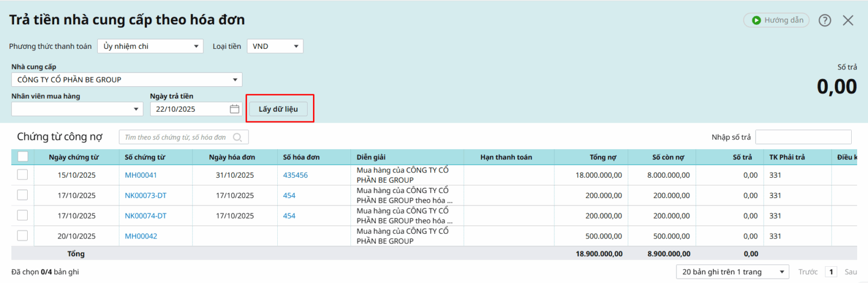Click the Lấy dữ liệu button
Screen dimensions: 868x283
pos(278,109)
